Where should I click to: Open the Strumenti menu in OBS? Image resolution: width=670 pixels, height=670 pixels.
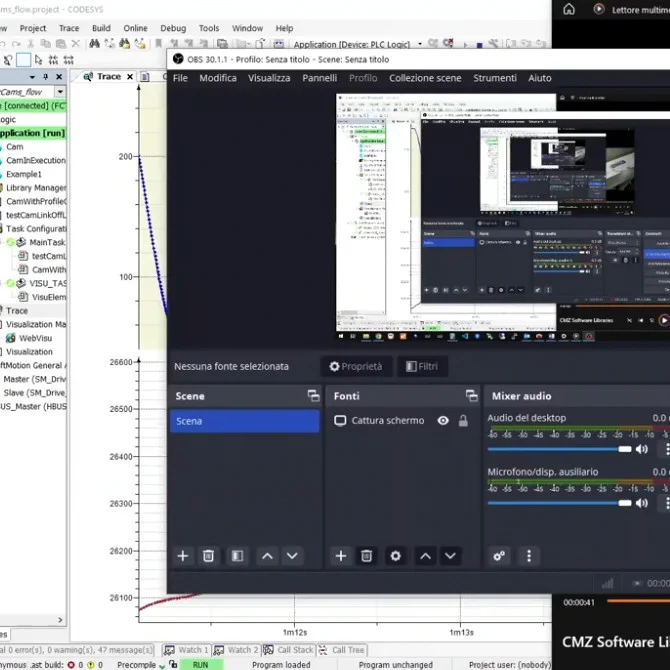(x=494, y=78)
